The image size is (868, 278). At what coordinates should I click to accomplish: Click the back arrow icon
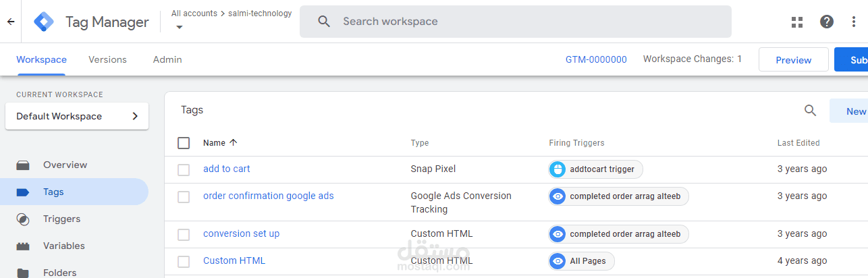pyautogui.click(x=11, y=22)
